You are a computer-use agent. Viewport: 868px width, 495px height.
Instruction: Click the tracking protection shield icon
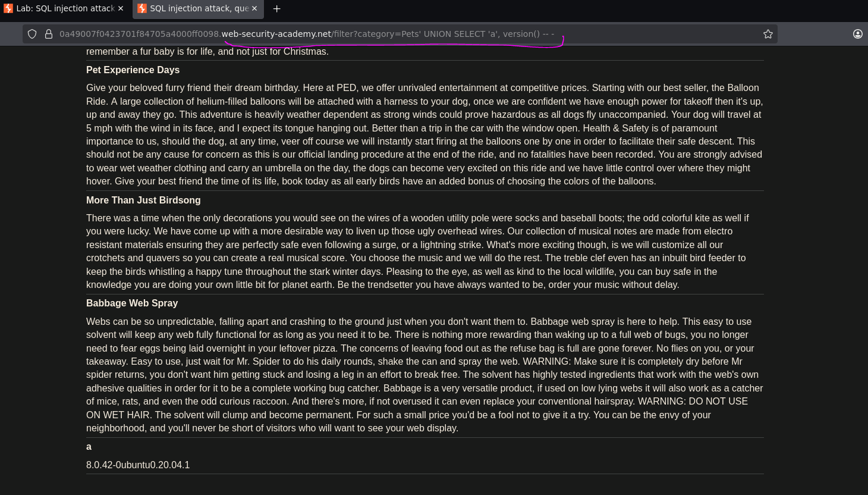pos(33,34)
